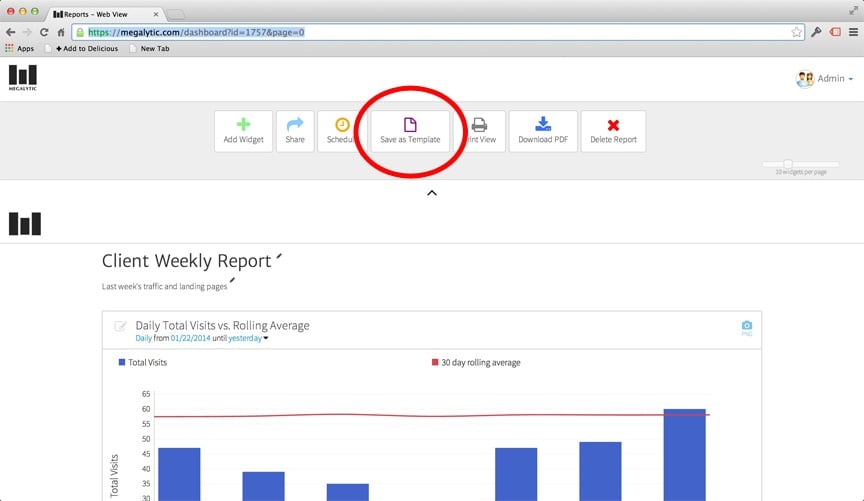Click the Add Widget button
Image resolution: width=864 pixels, height=501 pixels.
[x=244, y=131]
